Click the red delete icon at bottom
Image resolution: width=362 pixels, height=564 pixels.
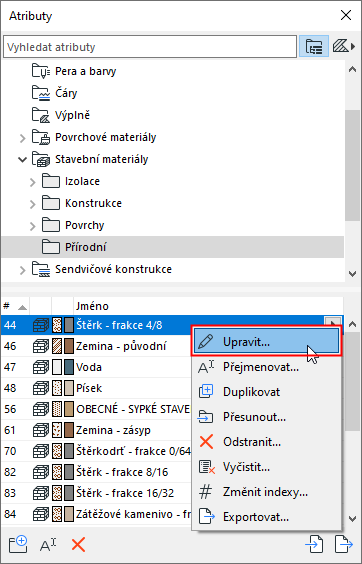(x=78, y=545)
